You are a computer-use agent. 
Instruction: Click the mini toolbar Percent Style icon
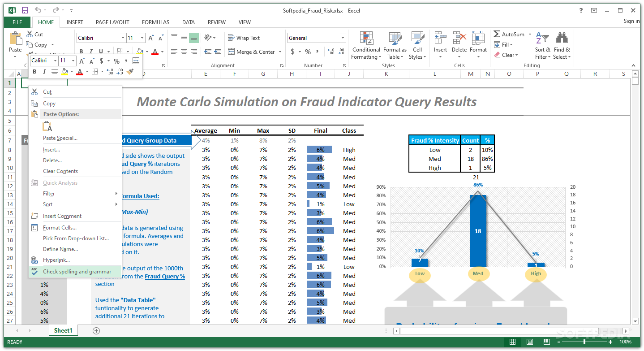[x=116, y=61]
